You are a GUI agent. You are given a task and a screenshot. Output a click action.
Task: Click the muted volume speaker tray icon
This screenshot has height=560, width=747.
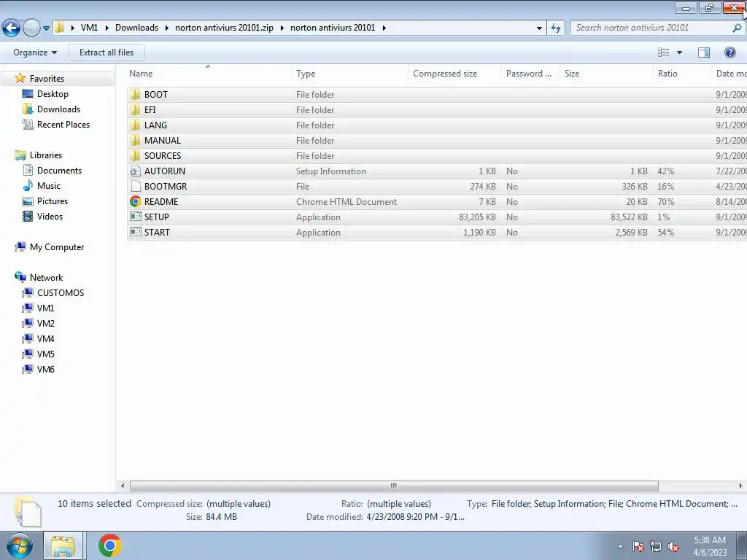pos(673,547)
